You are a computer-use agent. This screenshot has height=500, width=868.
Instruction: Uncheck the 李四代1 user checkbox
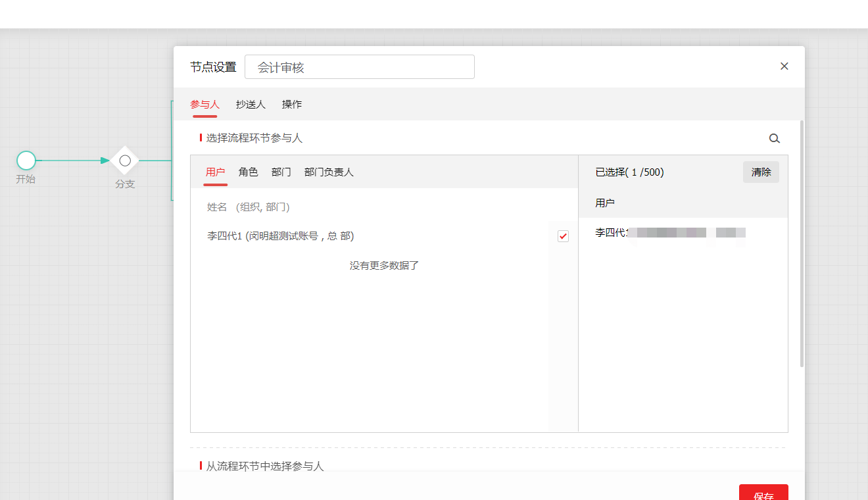[563, 236]
